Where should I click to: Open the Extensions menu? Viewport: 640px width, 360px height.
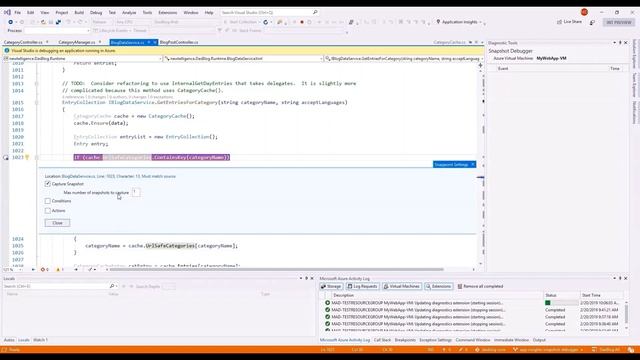[x=168, y=13]
